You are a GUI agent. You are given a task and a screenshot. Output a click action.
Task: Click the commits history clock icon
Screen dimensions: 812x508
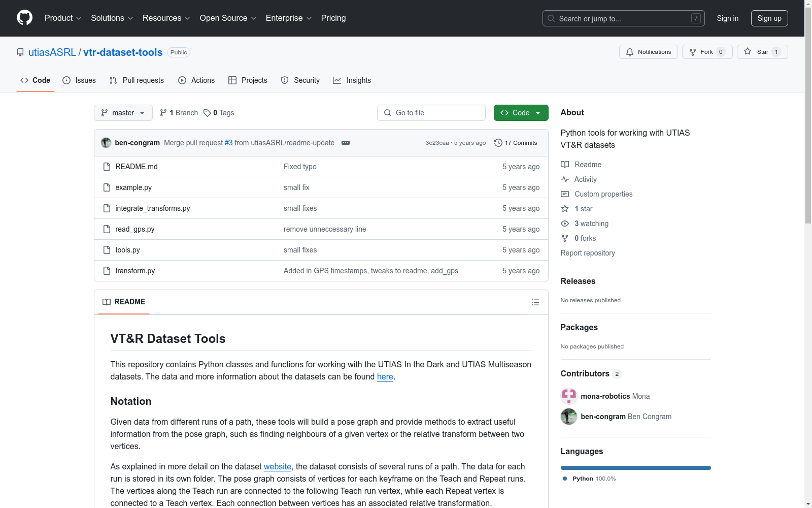[x=498, y=143]
